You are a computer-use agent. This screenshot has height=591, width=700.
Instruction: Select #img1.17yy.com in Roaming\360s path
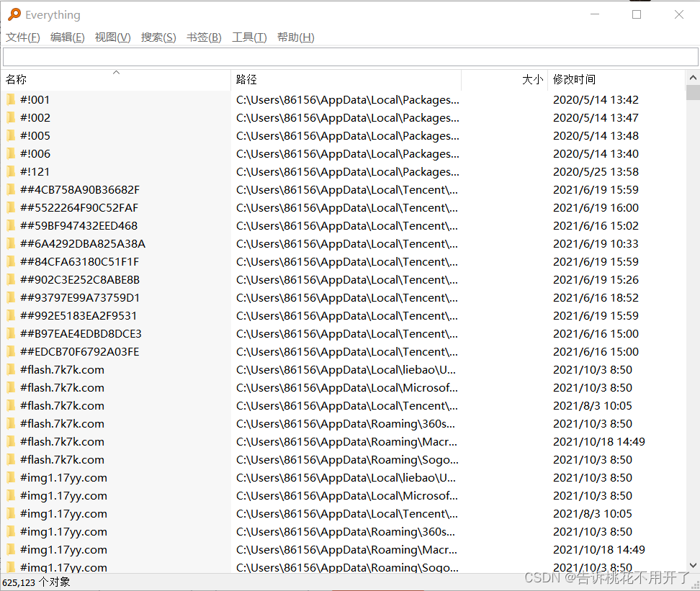(63, 532)
